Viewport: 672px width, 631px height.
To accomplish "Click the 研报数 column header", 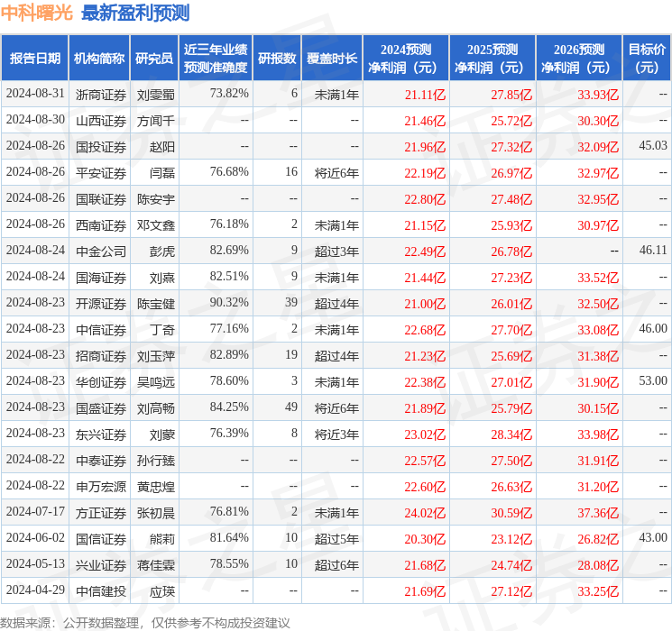I will pyautogui.click(x=277, y=59).
